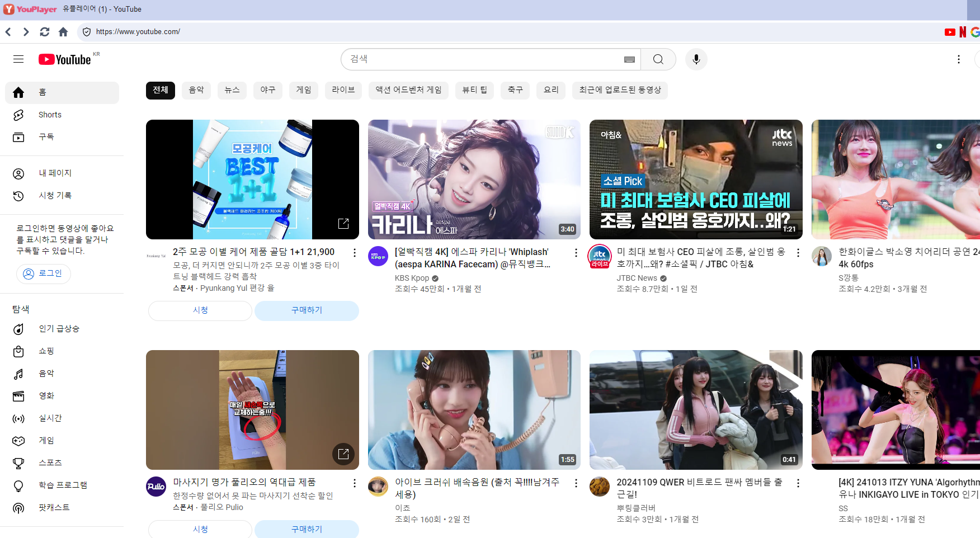Open 영화 movies in sidebar

point(62,396)
